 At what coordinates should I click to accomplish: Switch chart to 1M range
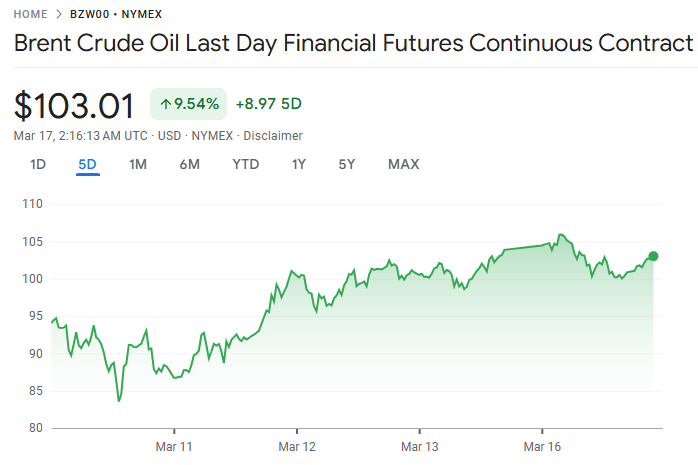138,164
